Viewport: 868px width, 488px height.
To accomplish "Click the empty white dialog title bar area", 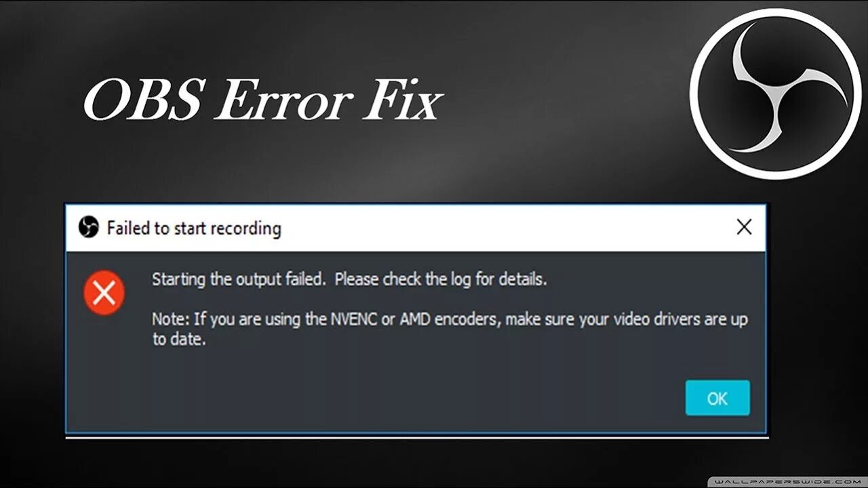I will 507,228.
